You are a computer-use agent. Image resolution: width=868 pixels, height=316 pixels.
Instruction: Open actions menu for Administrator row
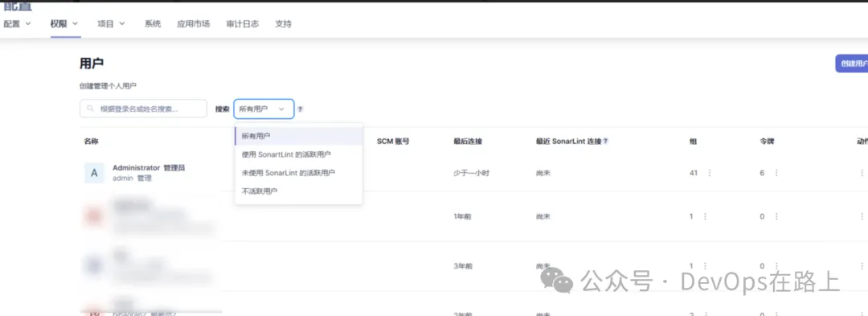(x=862, y=173)
